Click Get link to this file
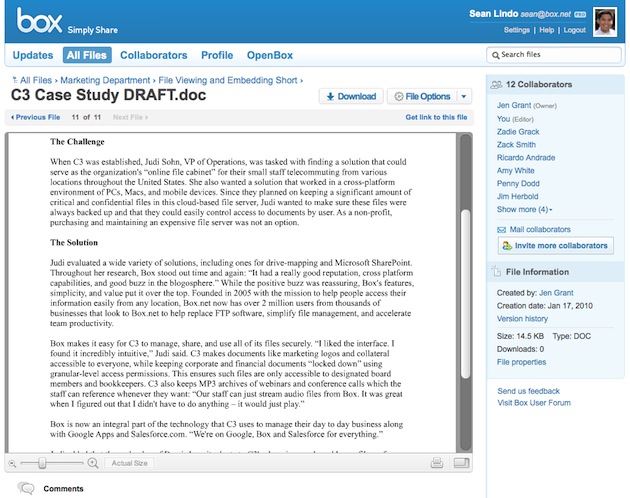Screen dimensions: 630x498 (436, 117)
